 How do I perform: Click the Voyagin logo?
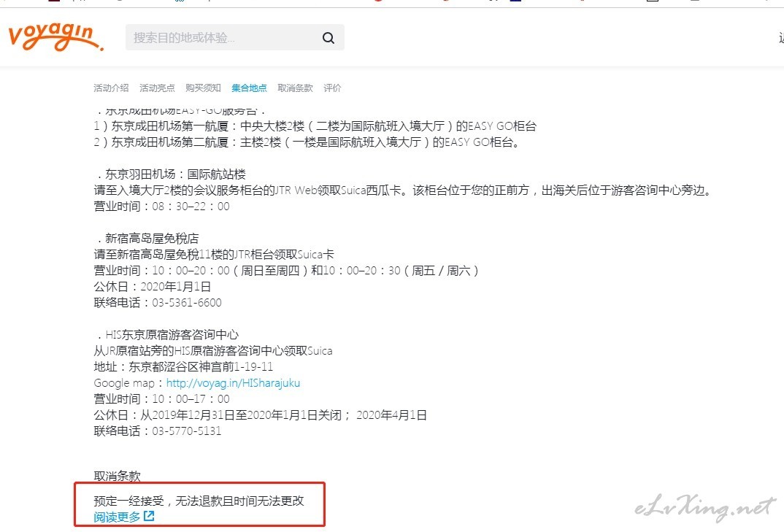click(x=56, y=36)
